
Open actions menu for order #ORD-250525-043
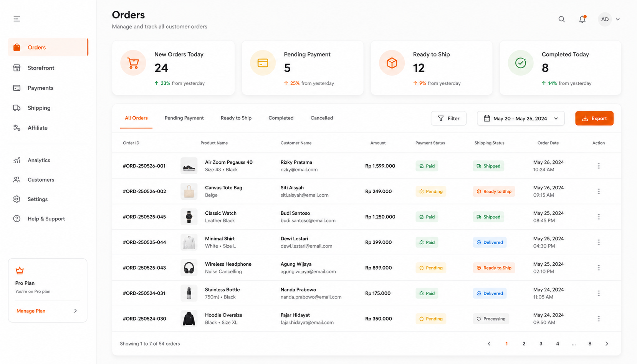599,268
